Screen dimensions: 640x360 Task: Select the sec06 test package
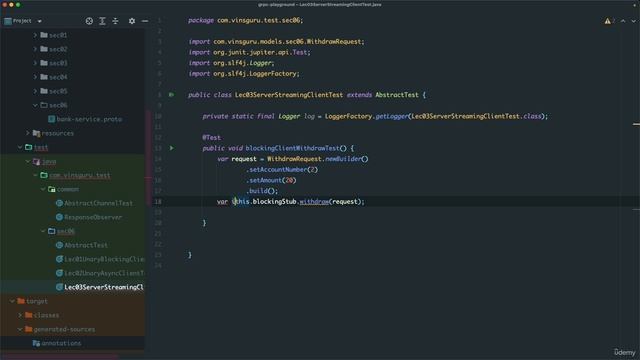point(66,231)
